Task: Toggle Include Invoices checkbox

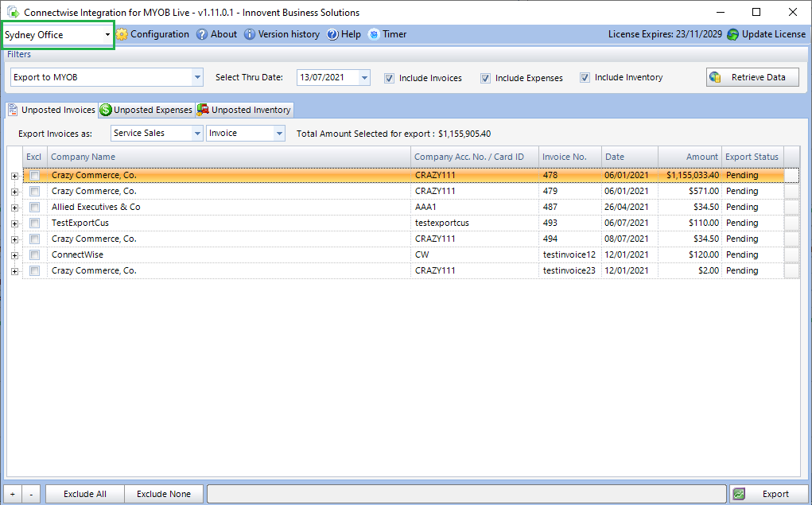Action: click(389, 78)
